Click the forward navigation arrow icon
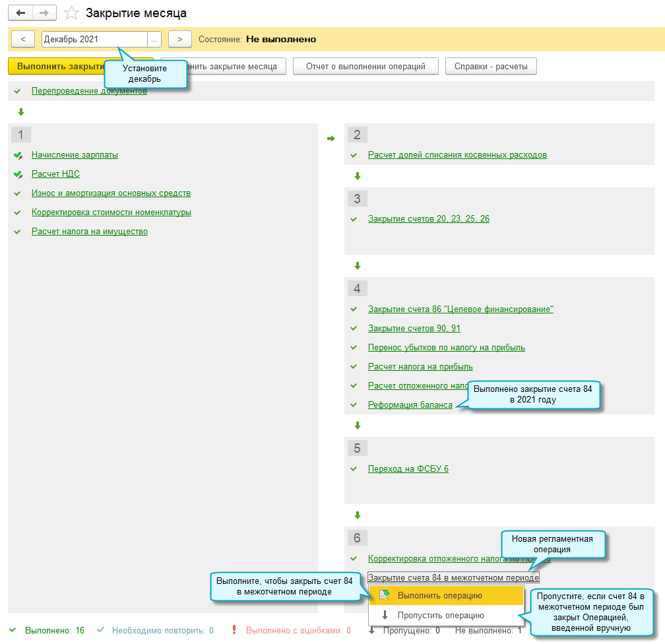The width and height of the screenshot is (665, 644). point(44,13)
